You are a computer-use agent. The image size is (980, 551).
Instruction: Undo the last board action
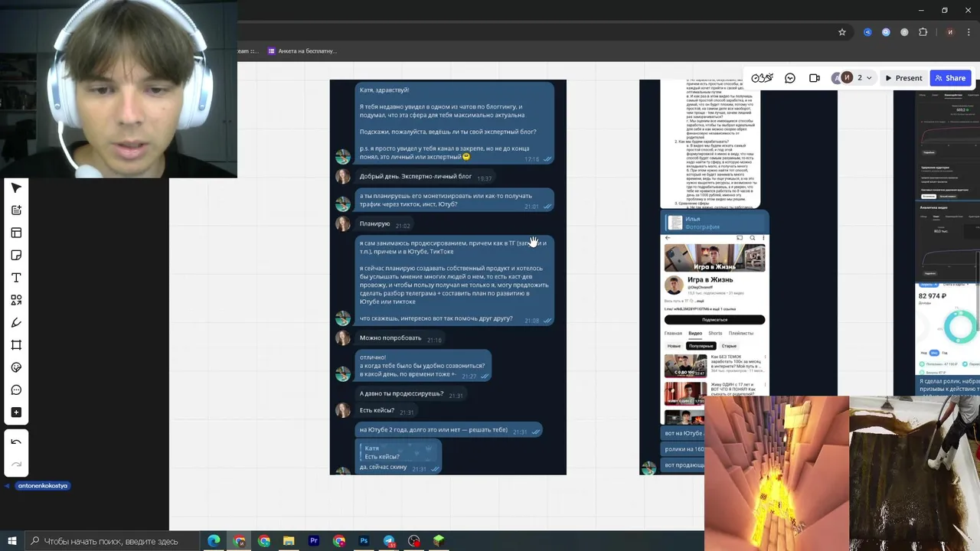click(16, 442)
